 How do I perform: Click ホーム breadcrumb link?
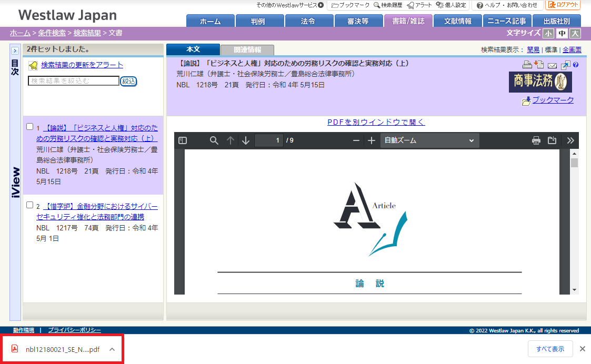20,33
